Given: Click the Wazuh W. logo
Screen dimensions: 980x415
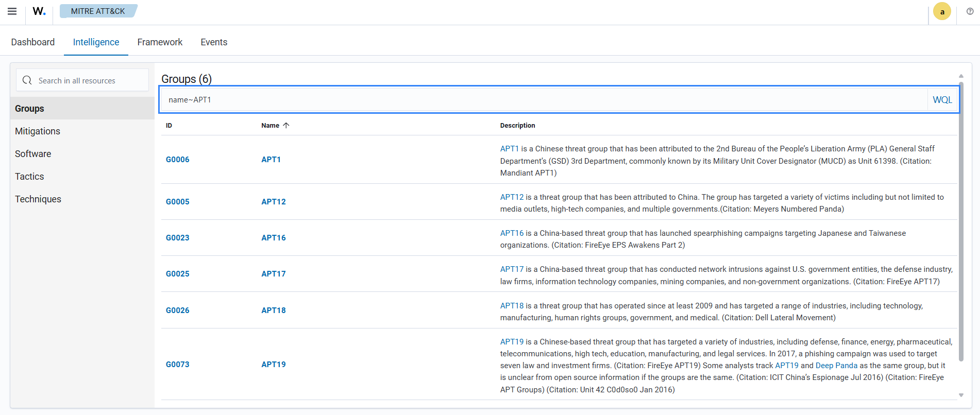Looking at the screenshot, I should (39, 11).
